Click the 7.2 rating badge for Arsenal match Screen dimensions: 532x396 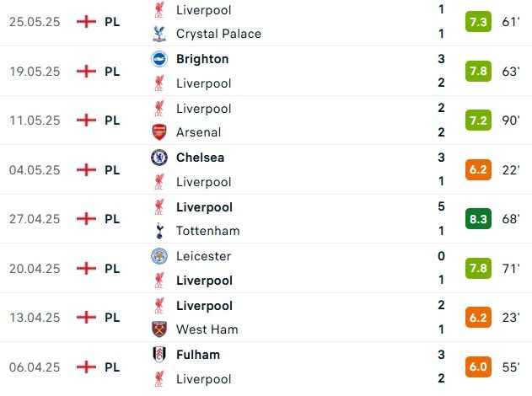coord(478,120)
